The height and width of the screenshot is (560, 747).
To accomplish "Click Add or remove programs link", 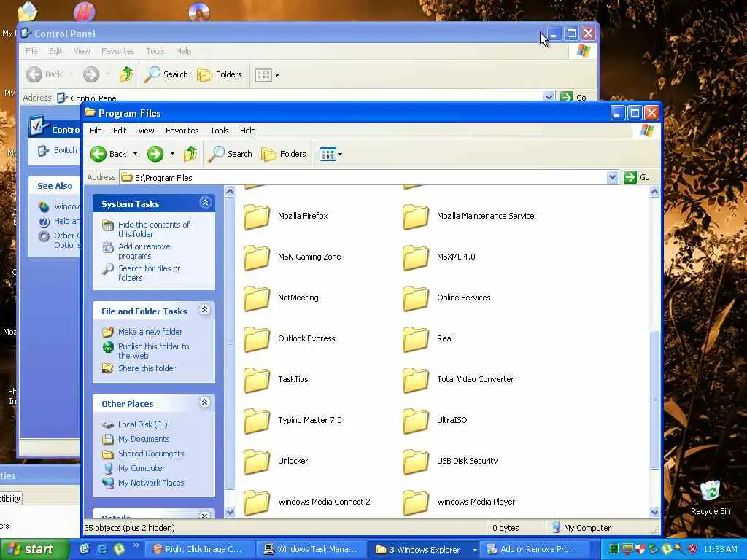I will coord(144,251).
